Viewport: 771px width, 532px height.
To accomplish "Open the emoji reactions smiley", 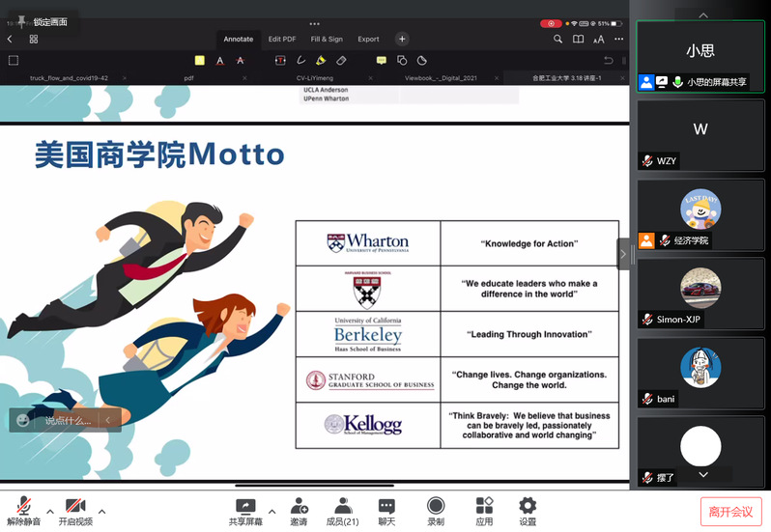I will click(22, 421).
